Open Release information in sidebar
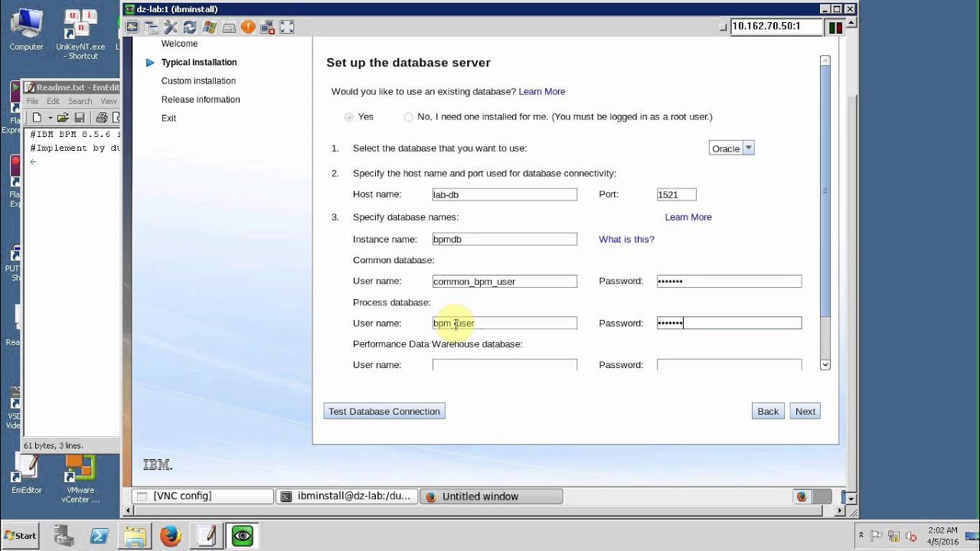 201,99
